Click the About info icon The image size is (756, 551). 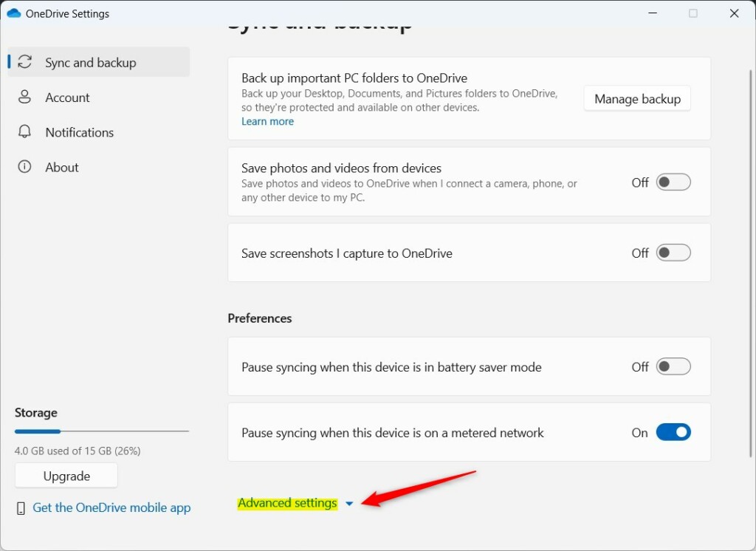24,166
